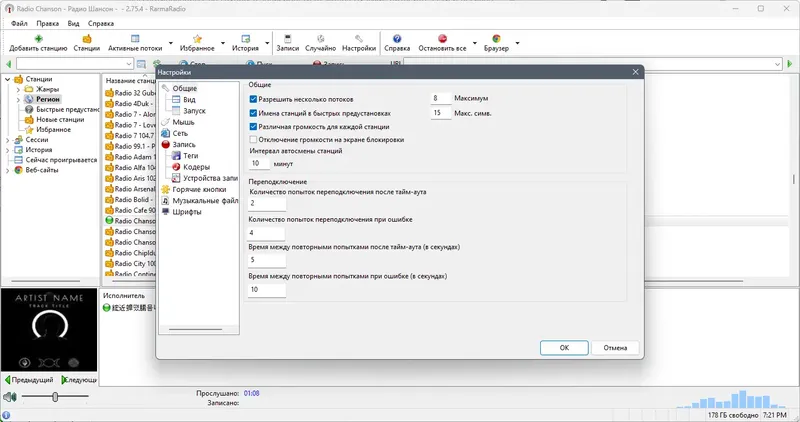Toggle Различная громкость для каждой станции checkbox
Screen dimensions: 800x422
click(253, 127)
